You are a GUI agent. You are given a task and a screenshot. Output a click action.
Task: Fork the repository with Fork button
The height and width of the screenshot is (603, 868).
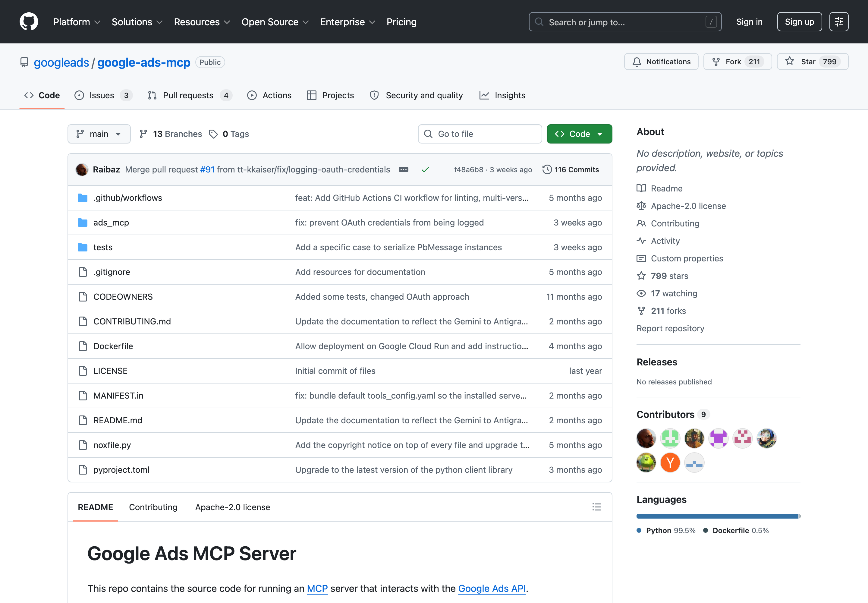click(x=737, y=62)
